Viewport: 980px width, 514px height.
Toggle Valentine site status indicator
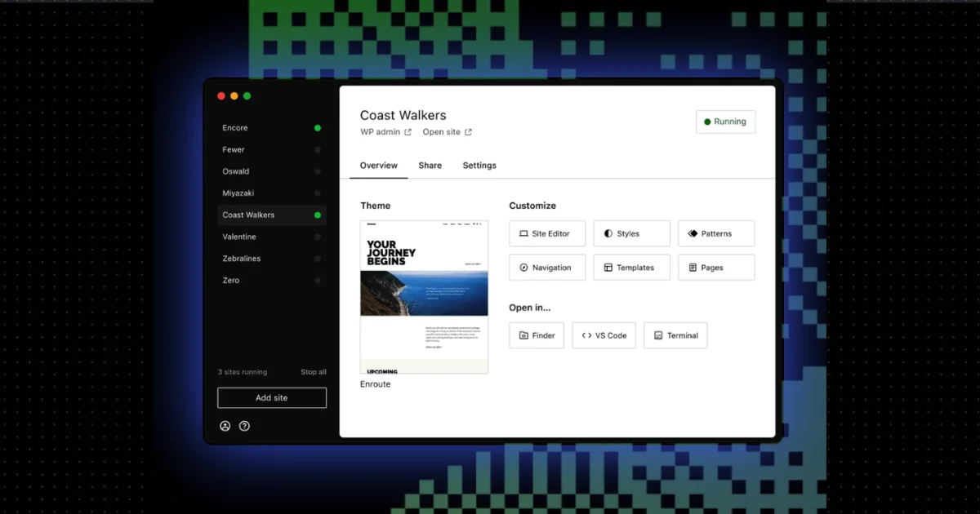point(318,237)
